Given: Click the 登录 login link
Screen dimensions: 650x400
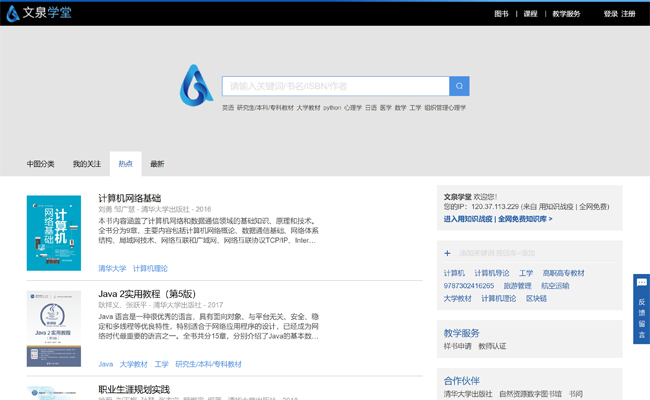Looking at the screenshot, I should 610,14.
